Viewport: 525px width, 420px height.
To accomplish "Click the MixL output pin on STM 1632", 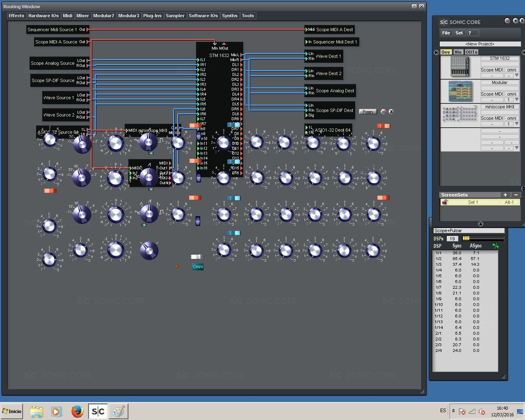I will 241,55.
